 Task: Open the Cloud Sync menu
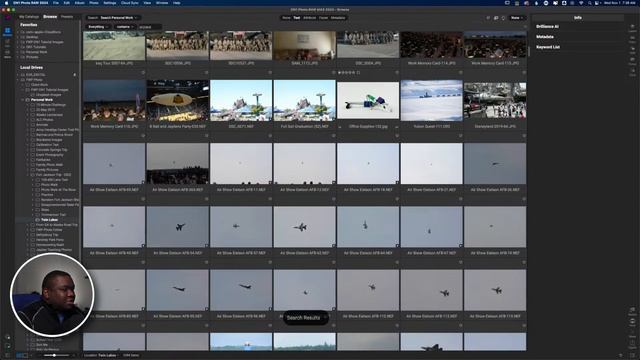point(130,3)
